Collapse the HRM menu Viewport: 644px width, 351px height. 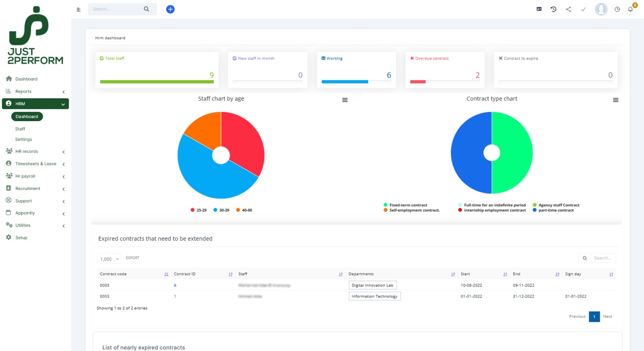pos(35,104)
